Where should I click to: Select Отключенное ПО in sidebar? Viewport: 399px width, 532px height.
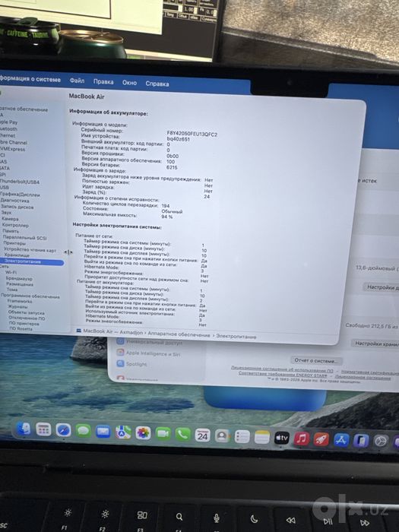click(27, 318)
